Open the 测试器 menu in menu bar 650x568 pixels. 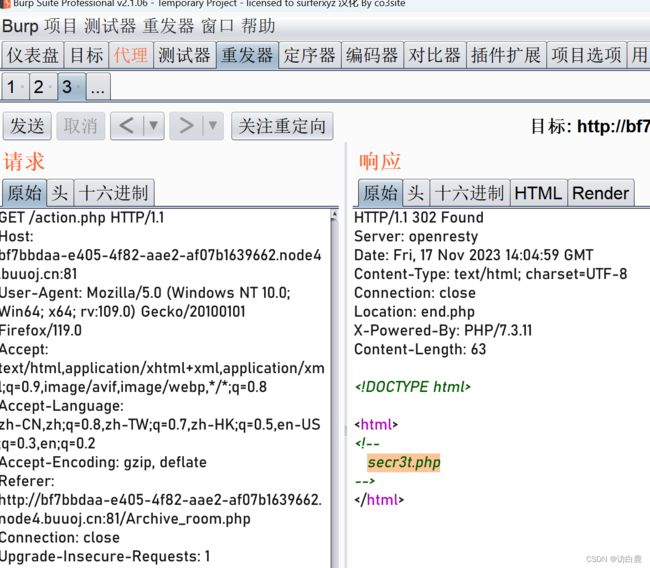click(110, 26)
